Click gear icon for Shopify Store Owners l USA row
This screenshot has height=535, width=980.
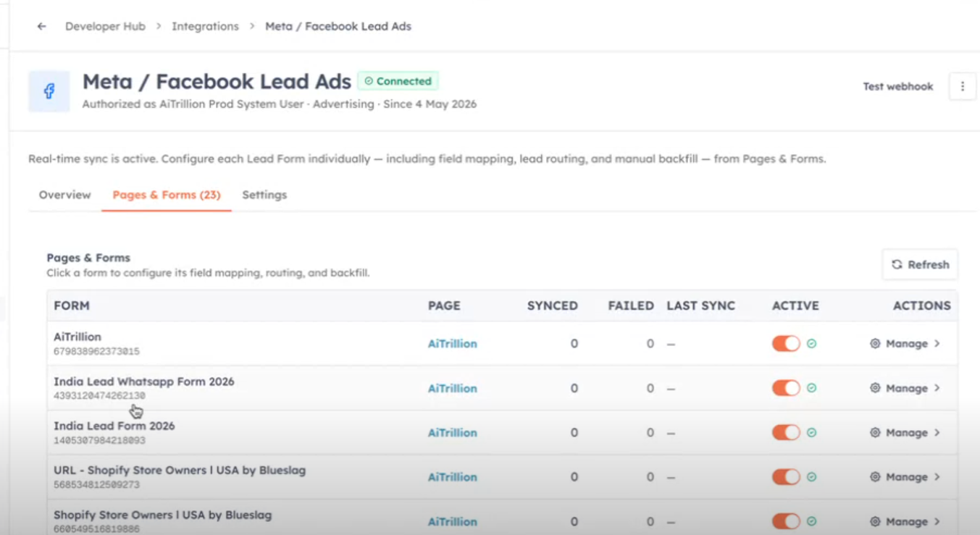click(875, 522)
